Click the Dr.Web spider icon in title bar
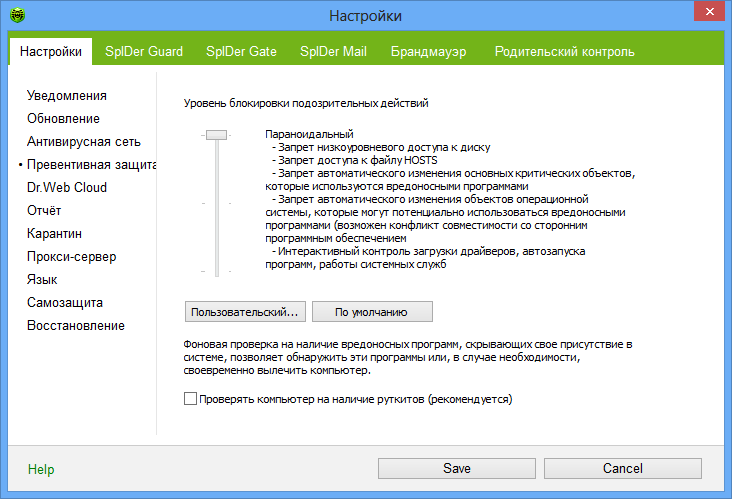732x499 pixels. [x=17, y=15]
